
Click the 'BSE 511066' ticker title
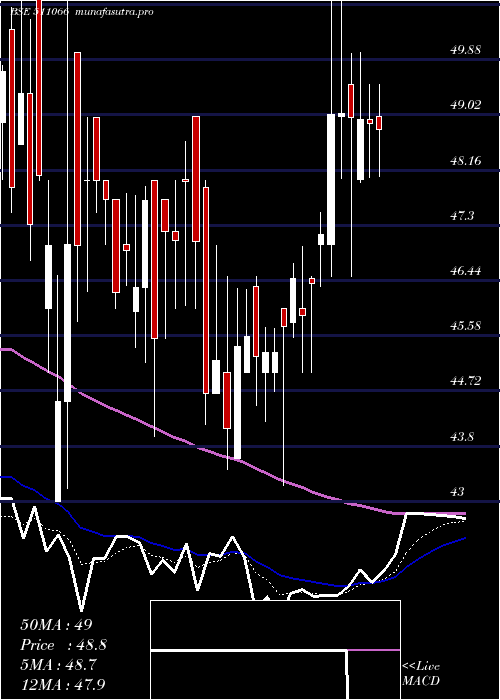(40, 12)
